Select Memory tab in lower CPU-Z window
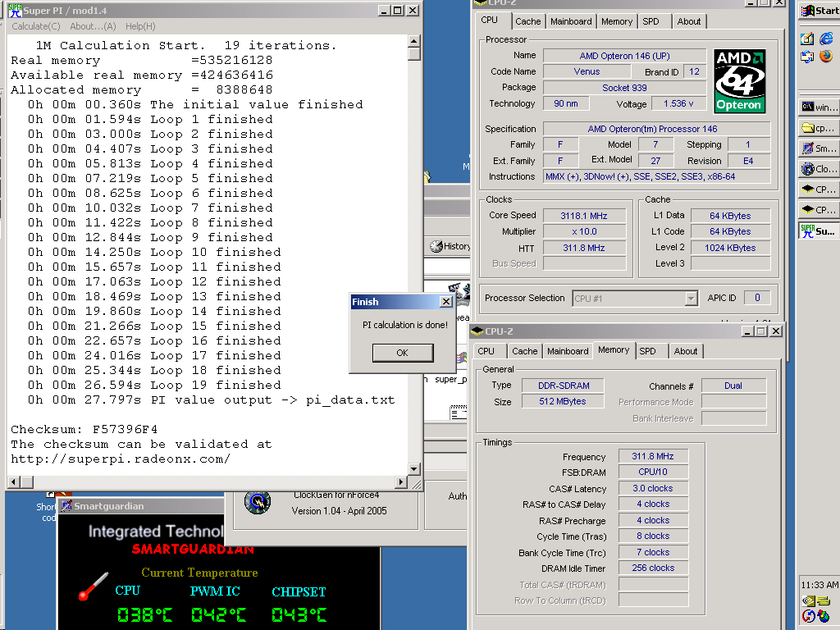 (614, 349)
